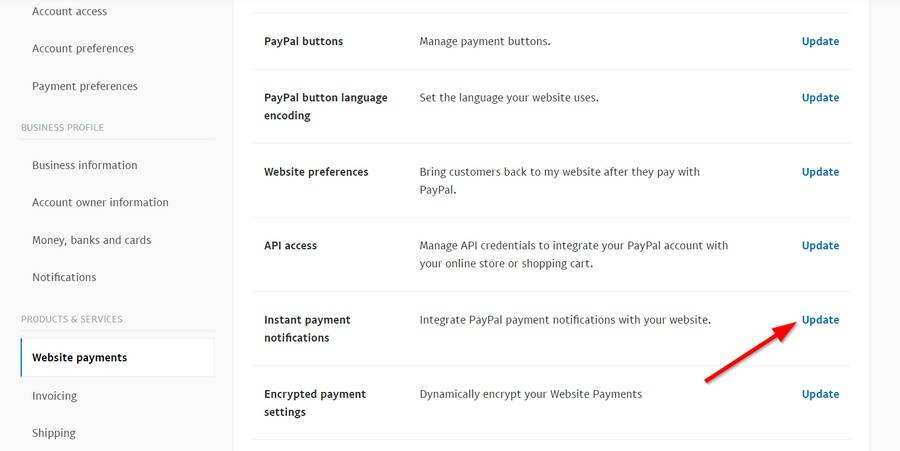Select Business information in the sidebar
Screen dimensions: 900x451
(84, 165)
